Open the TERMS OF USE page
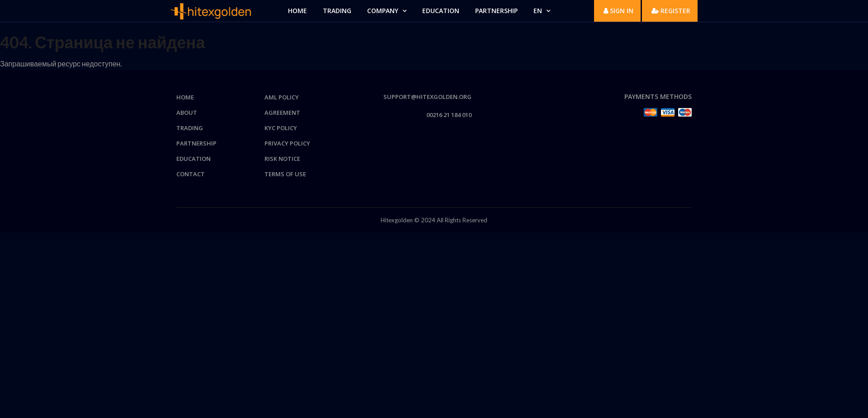Image resolution: width=868 pixels, height=418 pixels. click(x=285, y=174)
